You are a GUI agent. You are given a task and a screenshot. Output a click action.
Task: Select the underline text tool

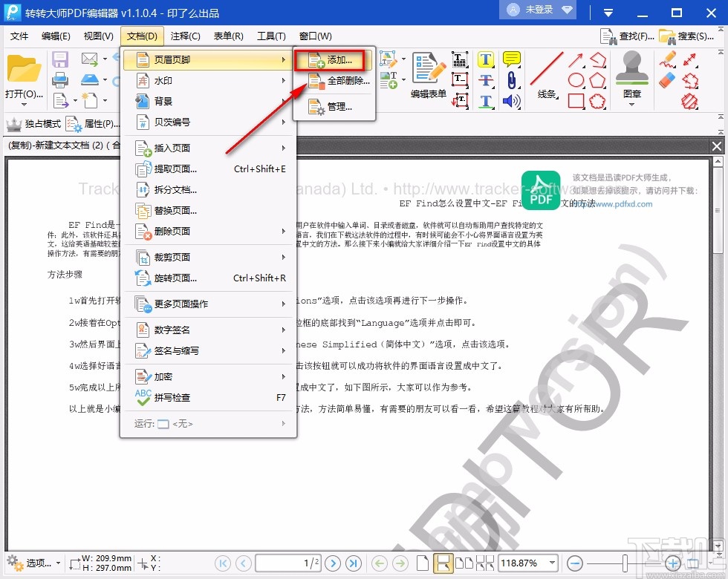pos(486,101)
